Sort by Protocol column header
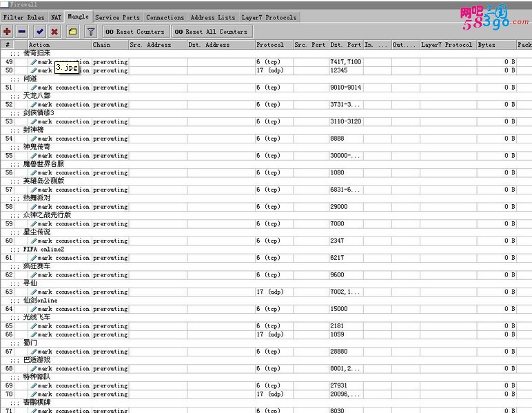The width and height of the screenshot is (532, 413). 274,44
